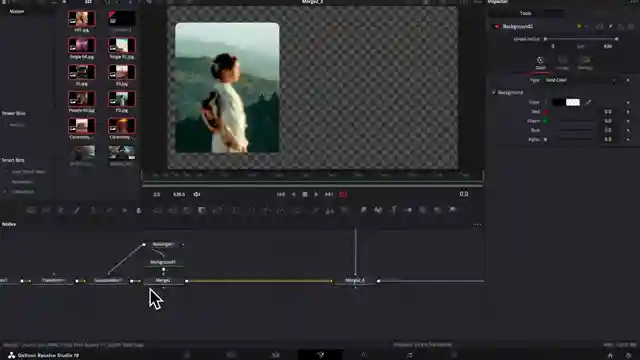Select the Merge2 node
Image resolution: width=640 pixels, height=360 pixels.
pos(163,280)
